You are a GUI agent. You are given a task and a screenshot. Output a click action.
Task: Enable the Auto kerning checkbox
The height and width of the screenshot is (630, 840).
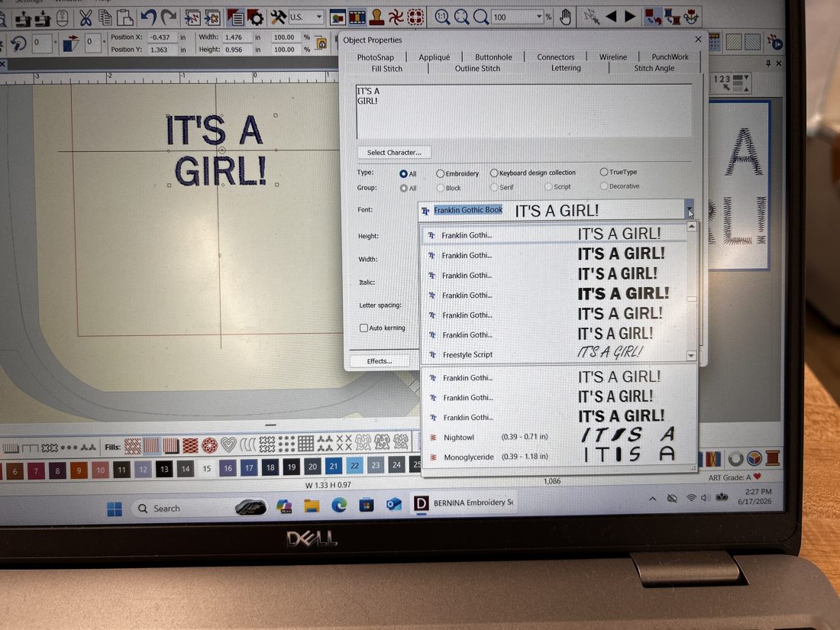[x=363, y=328]
